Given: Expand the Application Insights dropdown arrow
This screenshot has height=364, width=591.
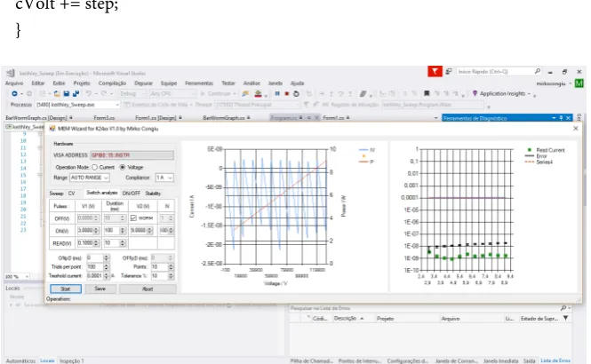Looking at the screenshot, I should [529, 94].
